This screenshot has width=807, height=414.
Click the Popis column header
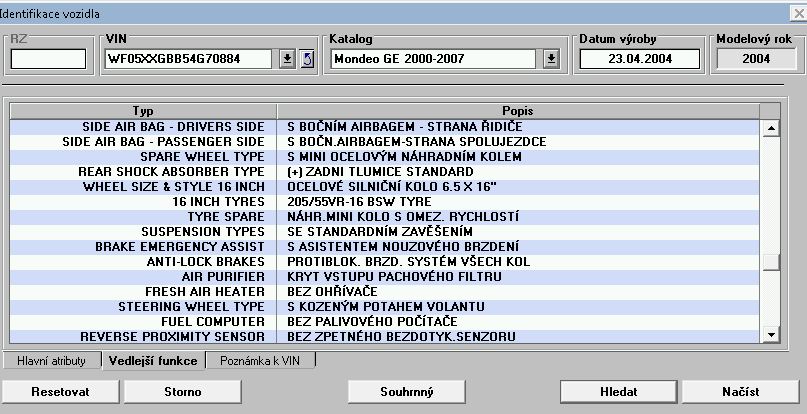(x=518, y=110)
